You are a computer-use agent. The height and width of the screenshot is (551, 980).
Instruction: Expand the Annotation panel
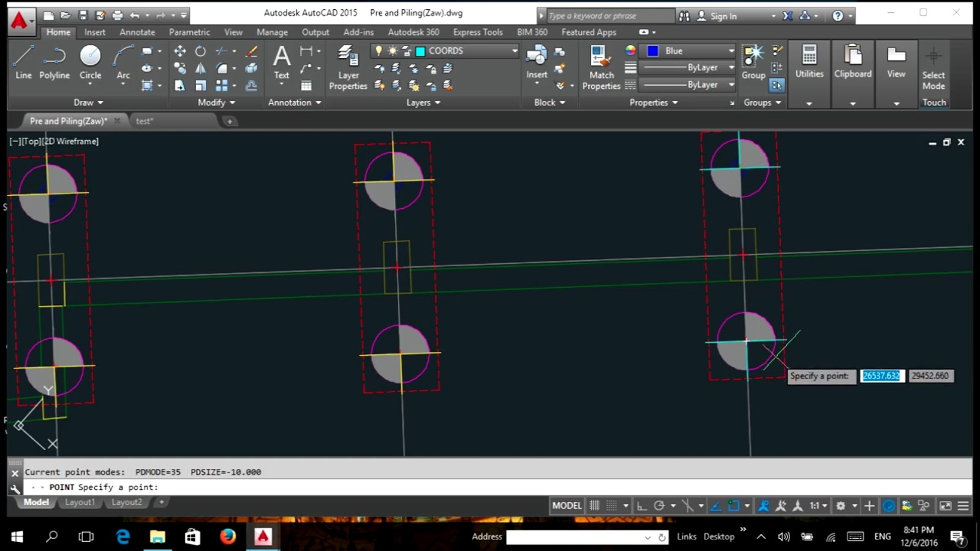click(295, 103)
